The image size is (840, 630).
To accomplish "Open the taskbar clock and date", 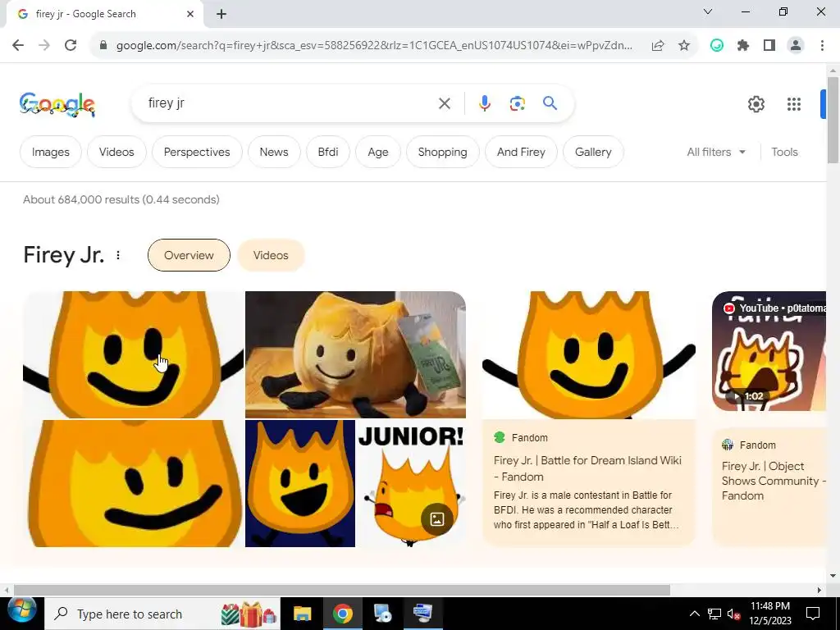I will (x=770, y=614).
